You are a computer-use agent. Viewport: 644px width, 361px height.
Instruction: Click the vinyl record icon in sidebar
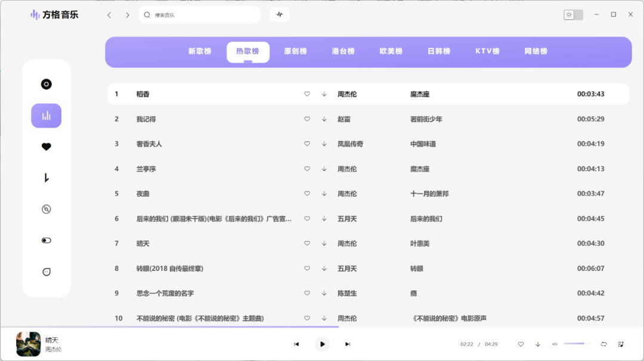click(47, 84)
